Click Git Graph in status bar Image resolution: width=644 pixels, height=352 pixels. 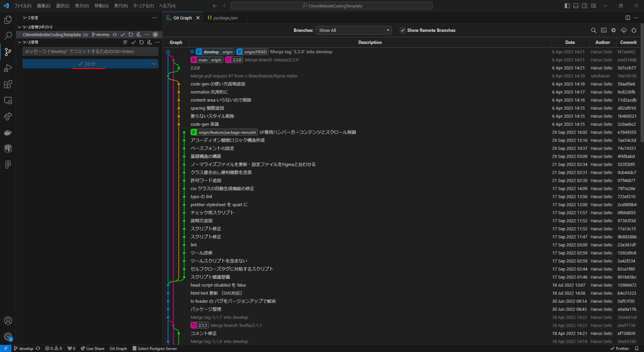118,349
